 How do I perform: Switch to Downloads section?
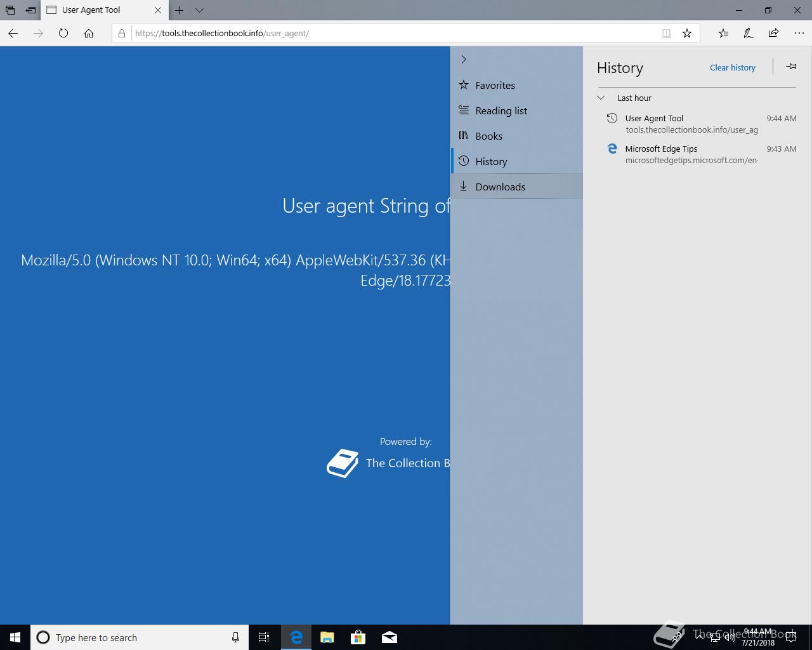517,187
